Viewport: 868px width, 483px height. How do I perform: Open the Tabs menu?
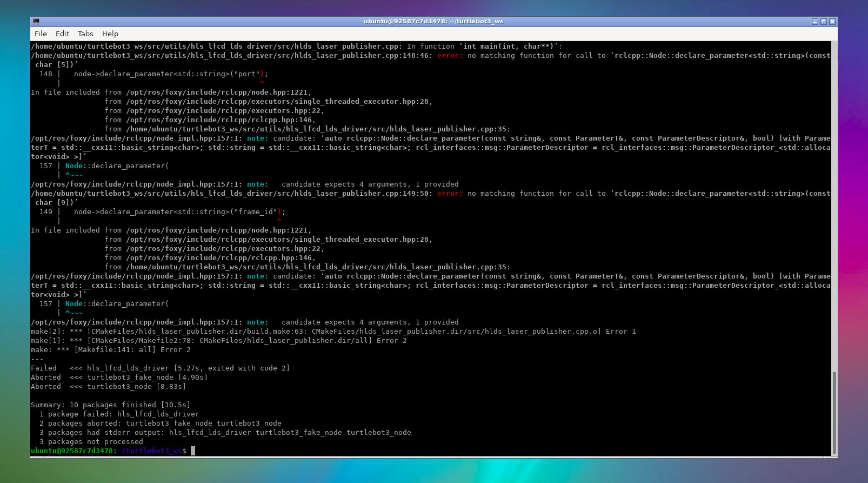85,34
